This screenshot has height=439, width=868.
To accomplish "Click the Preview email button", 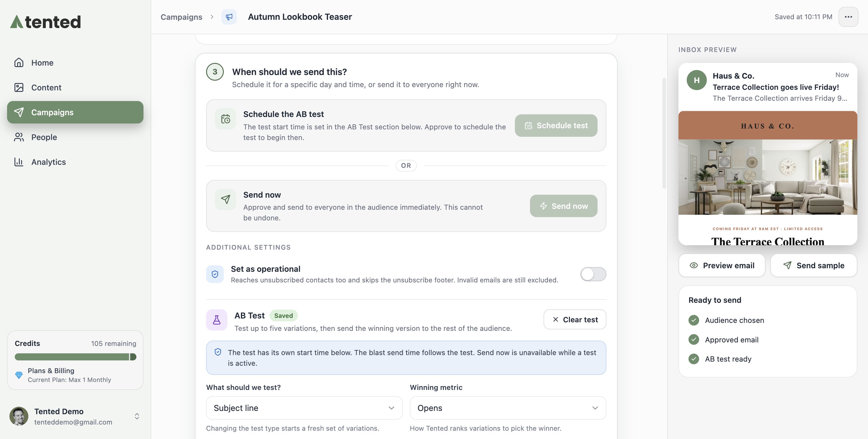I will (x=722, y=266).
